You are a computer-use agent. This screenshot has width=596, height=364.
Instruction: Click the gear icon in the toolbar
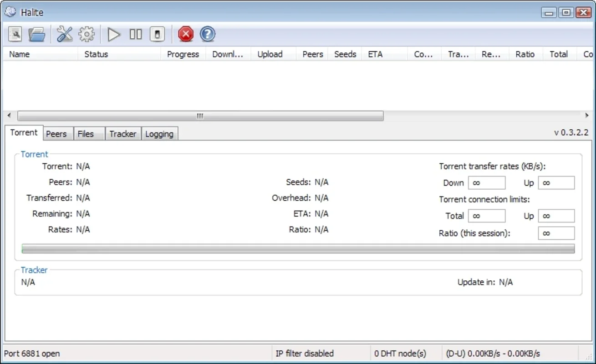tap(87, 34)
